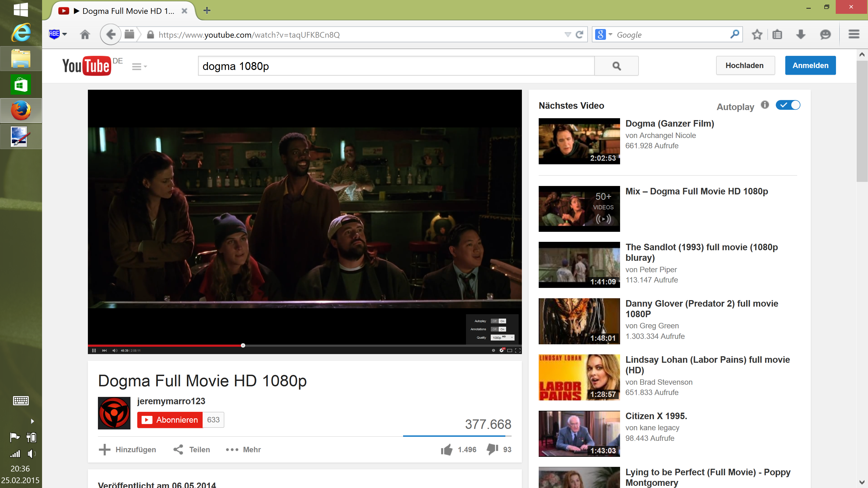Click the Watch Later clock icon in player
Screen dimensions: 868x488
493,350
